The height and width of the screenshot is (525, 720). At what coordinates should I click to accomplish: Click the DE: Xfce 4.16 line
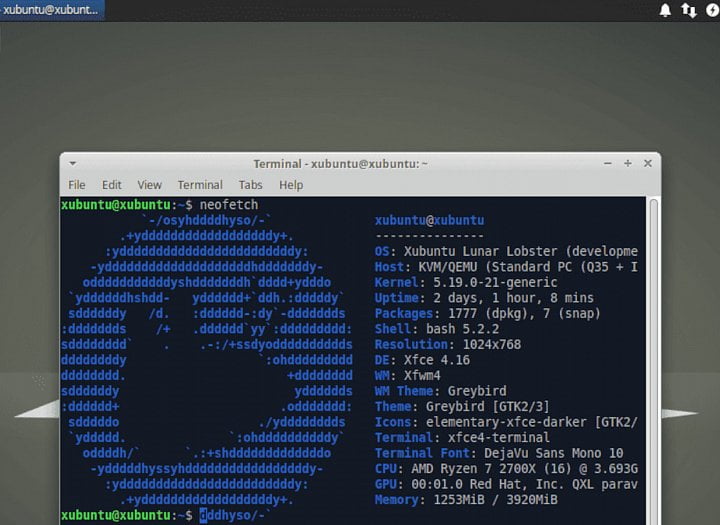coord(422,360)
